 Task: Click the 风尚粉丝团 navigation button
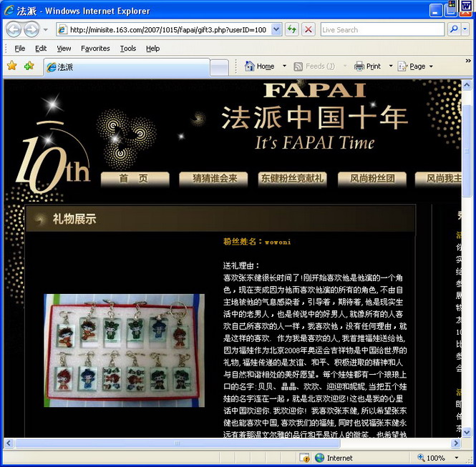(x=372, y=179)
